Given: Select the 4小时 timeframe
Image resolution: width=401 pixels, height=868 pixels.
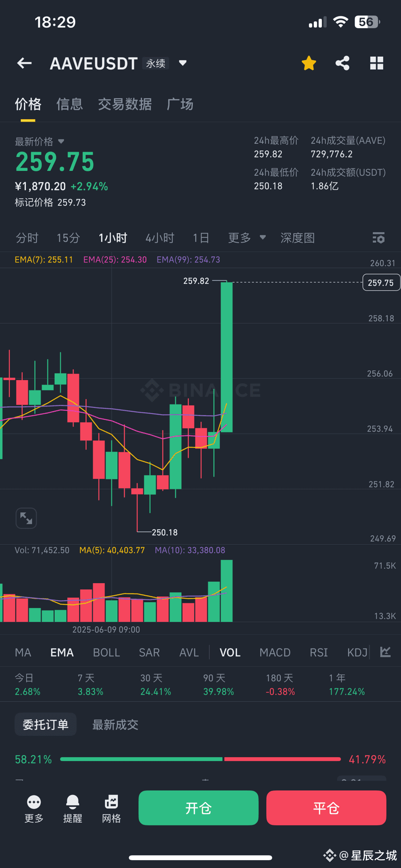Looking at the screenshot, I should pos(160,238).
